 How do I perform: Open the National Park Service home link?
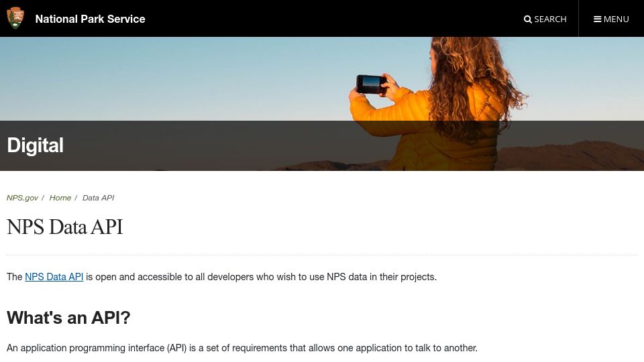pos(90,19)
